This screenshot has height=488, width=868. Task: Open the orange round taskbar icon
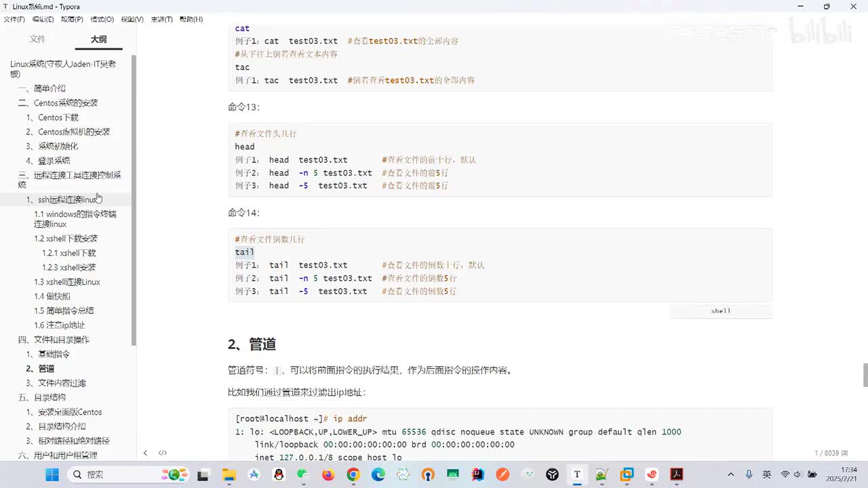502,474
